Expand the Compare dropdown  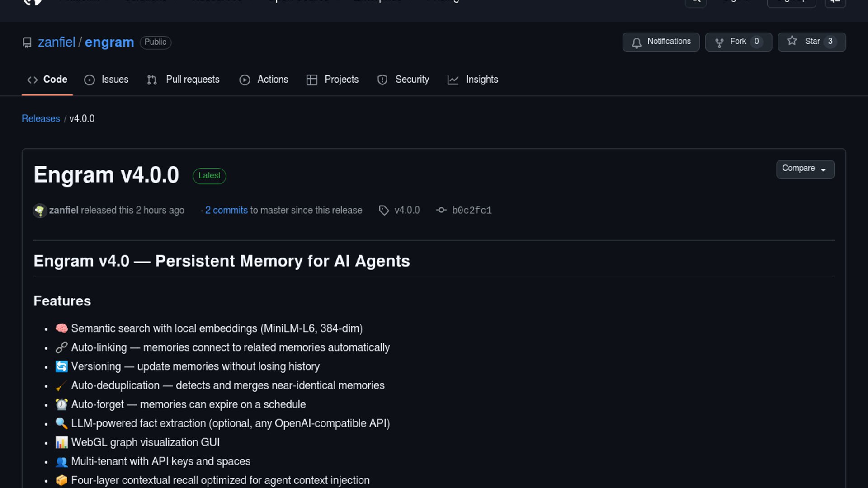click(x=805, y=169)
